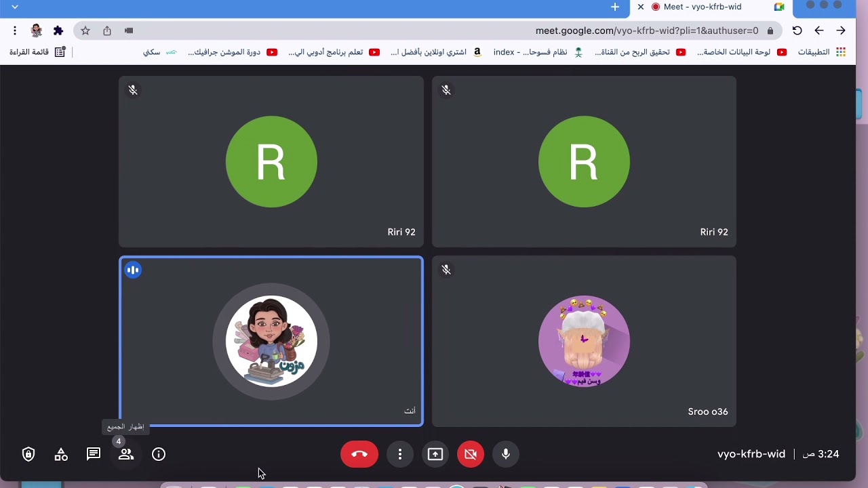Open the tab search chevron
Screen dimensions: 868x488
coord(15,7)
